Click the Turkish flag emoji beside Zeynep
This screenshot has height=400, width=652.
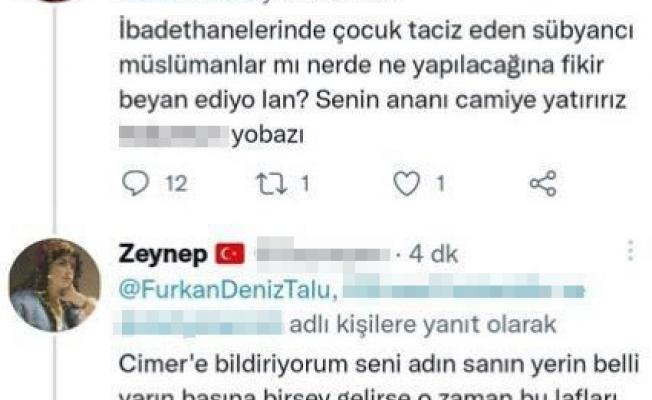click(x=230, y=254)
